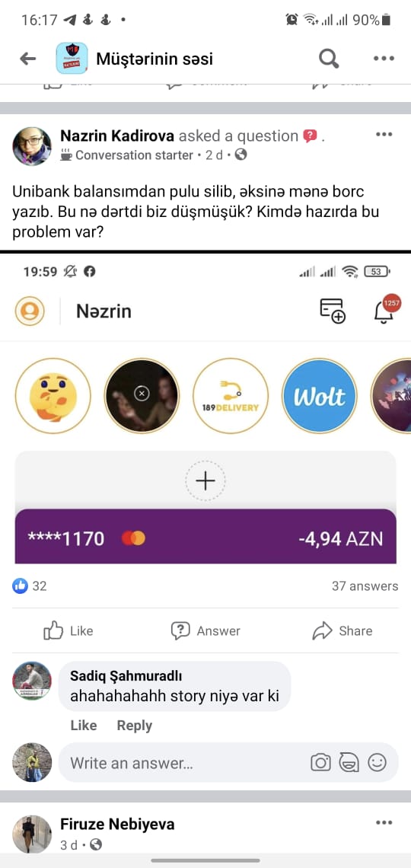Tap the Answer button under the post
The height and width of the screenshot is (868, 411).
pos(205,631)
